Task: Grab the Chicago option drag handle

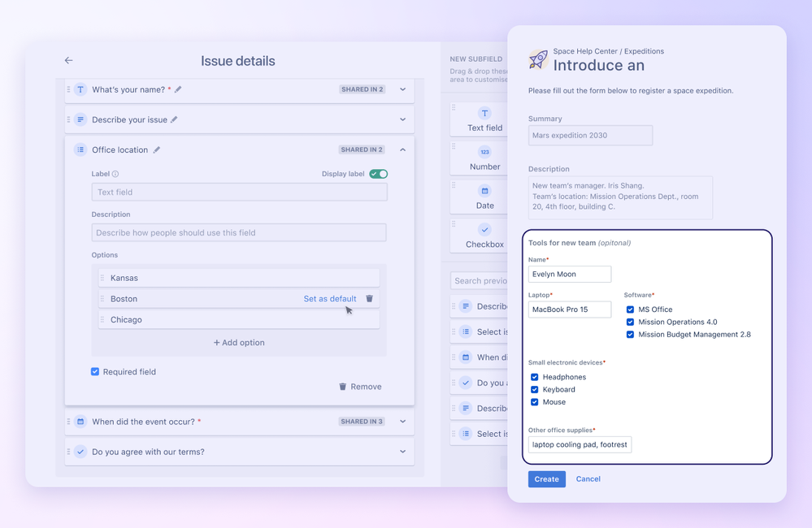Action: (x=102, y=319)
